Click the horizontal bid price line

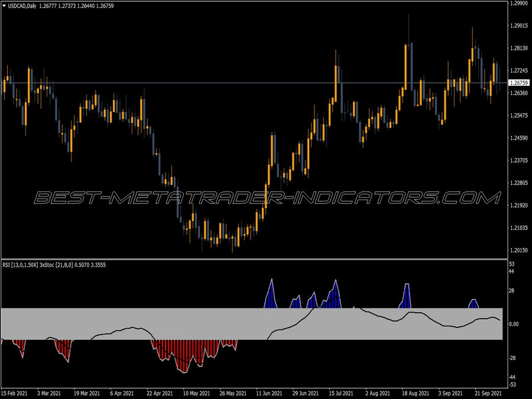tap(177, 83)
